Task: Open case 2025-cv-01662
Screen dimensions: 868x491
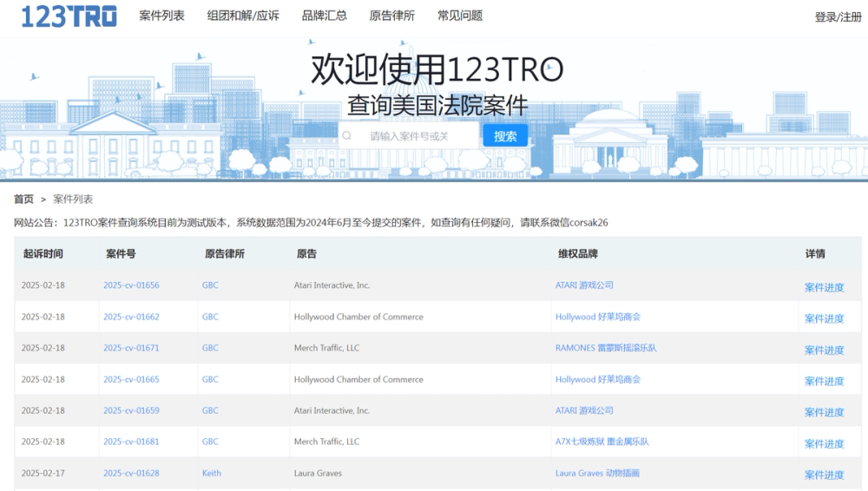Action: click(131, 317)
